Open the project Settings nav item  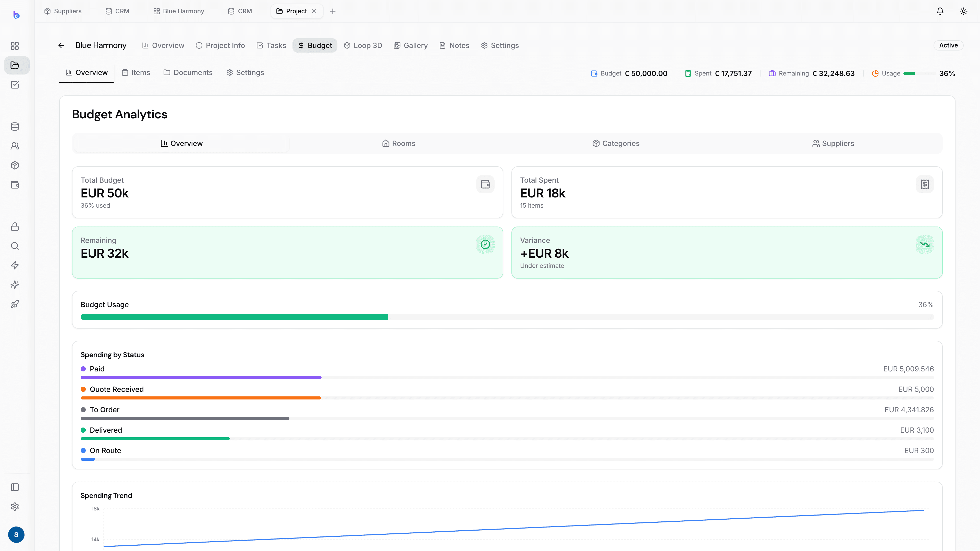pyautogui.click(x=500, y=46)
